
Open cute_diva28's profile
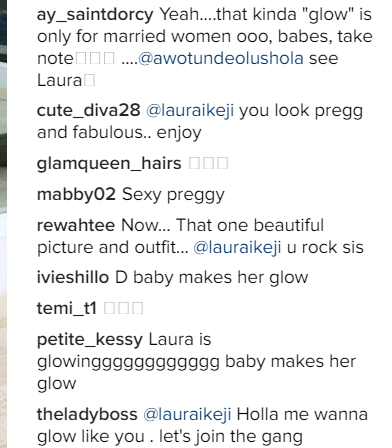coord(88,111)
